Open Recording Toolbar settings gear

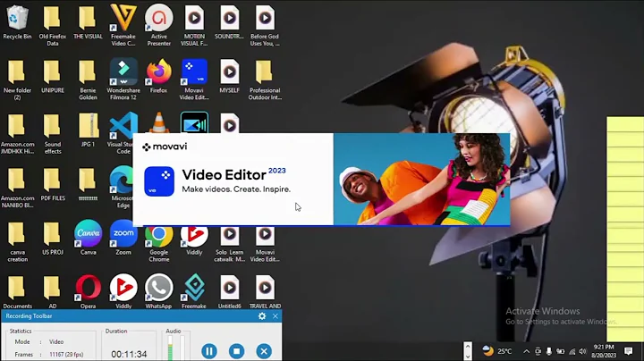point(262,316)
